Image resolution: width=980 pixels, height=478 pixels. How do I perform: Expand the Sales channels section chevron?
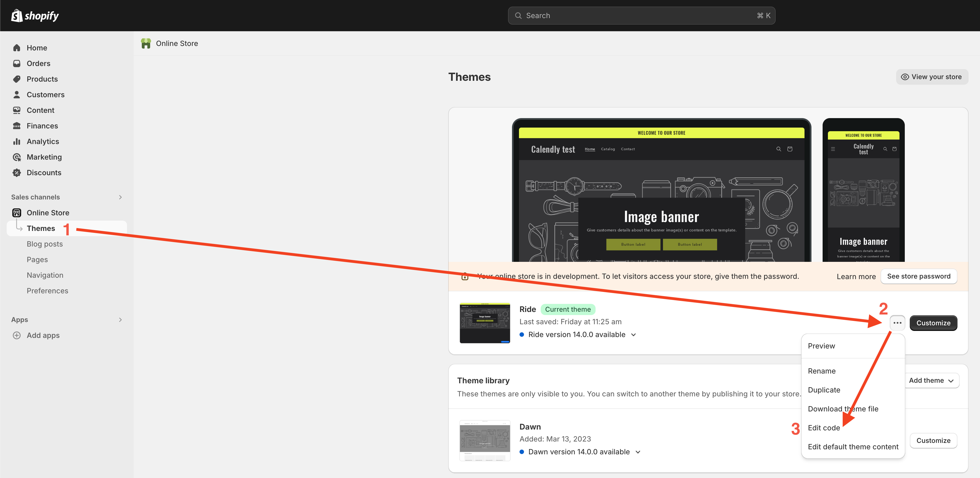(120, 197)
